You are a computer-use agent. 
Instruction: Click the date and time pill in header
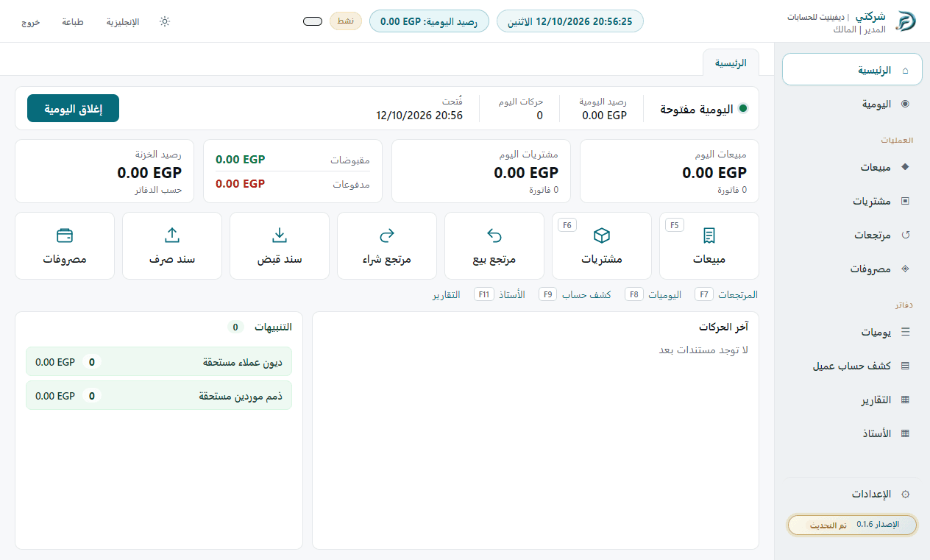570,21
